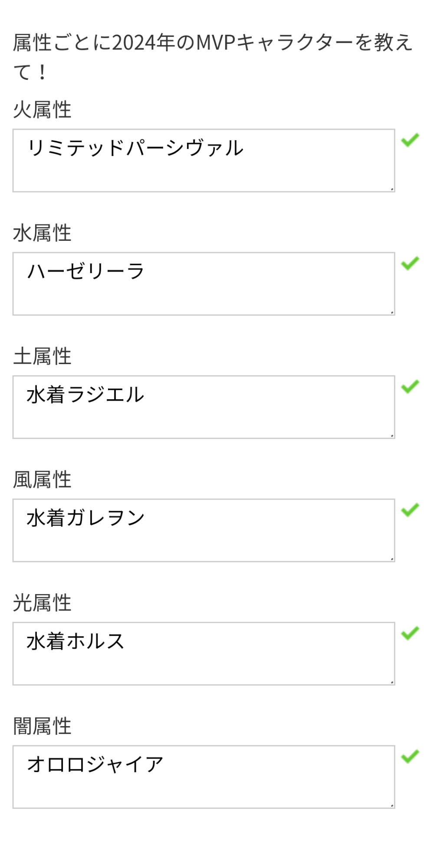The image size is (447, 868).
Task: Click the 闇属性 field label
Action: [x=42, y=726]
